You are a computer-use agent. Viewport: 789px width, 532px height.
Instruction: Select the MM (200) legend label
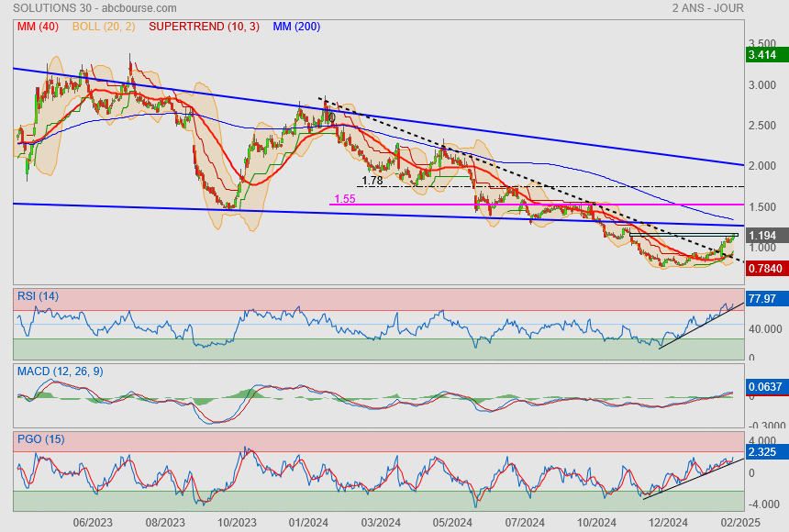pyautogui.click(x=295, y=27)
